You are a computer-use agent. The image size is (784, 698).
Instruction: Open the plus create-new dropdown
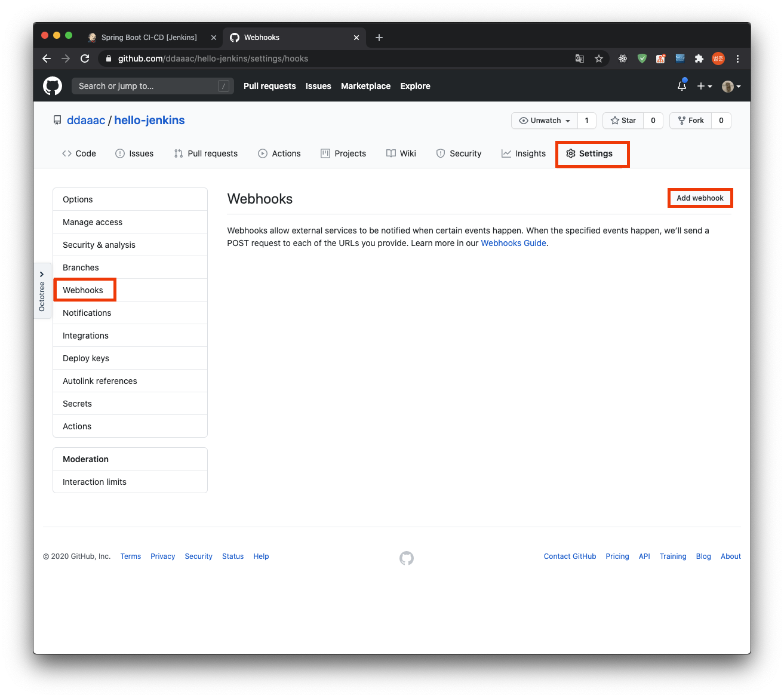tap(705, 86)
